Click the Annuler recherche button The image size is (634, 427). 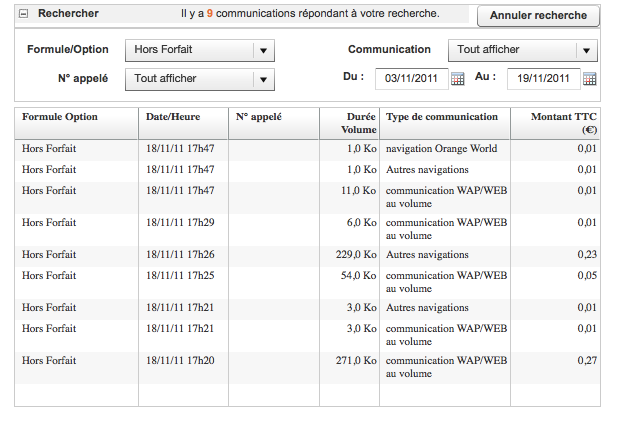(538, 16)
